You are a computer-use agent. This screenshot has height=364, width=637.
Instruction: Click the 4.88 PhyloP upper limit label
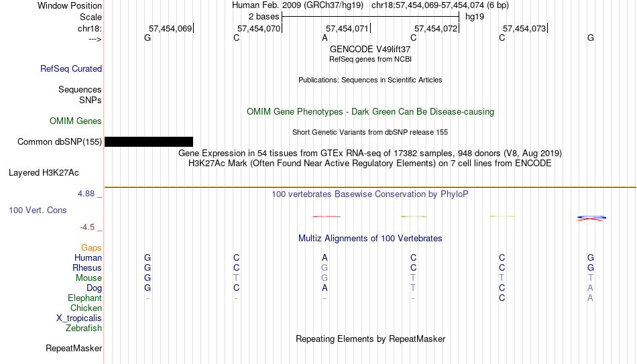pos(86,194)
